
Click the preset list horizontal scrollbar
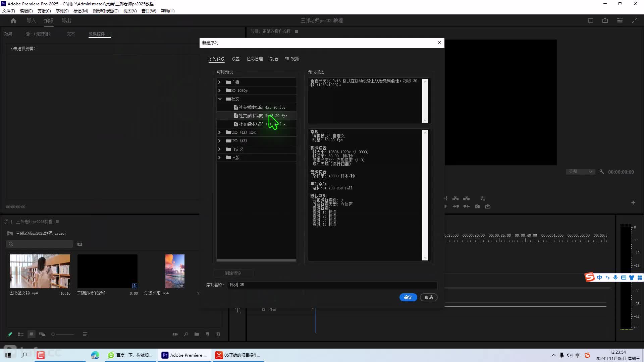pos(256,260)
